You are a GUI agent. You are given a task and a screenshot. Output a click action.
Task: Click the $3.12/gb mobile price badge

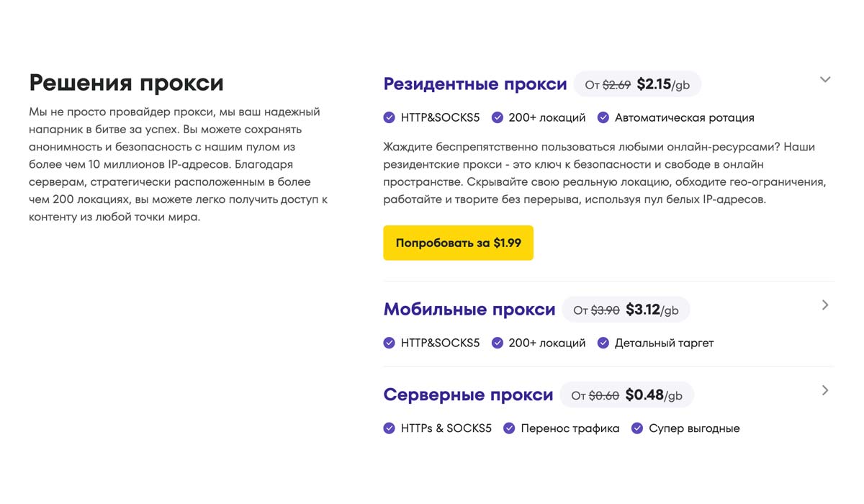tap(626, 310)
